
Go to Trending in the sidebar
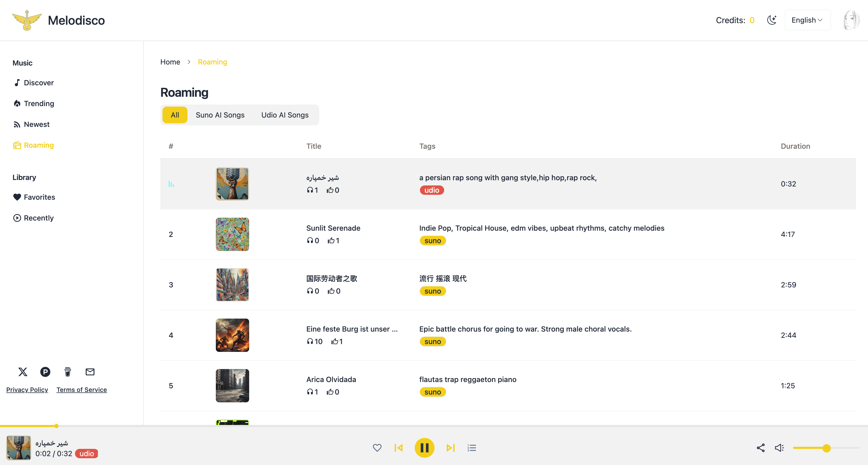point(39,104)
